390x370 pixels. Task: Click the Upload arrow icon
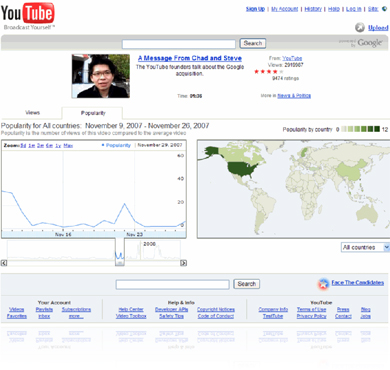point(360,27)
